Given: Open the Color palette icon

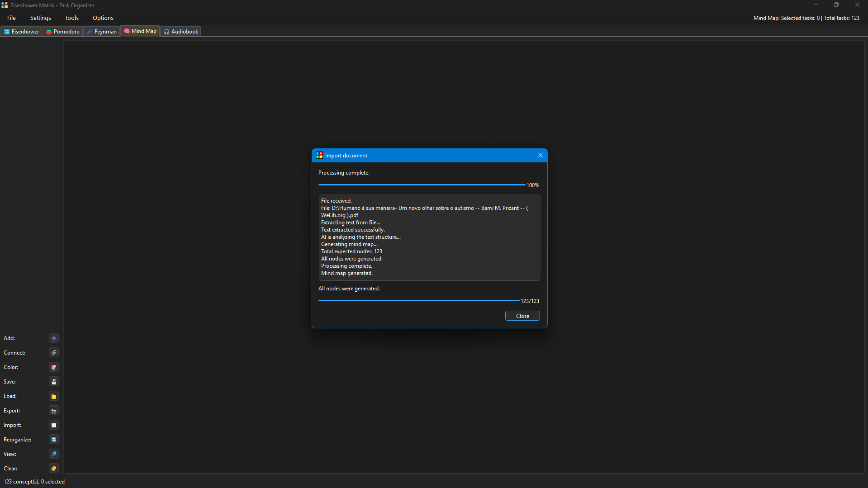Looking at the screenshot, I should tap(54, 367).
